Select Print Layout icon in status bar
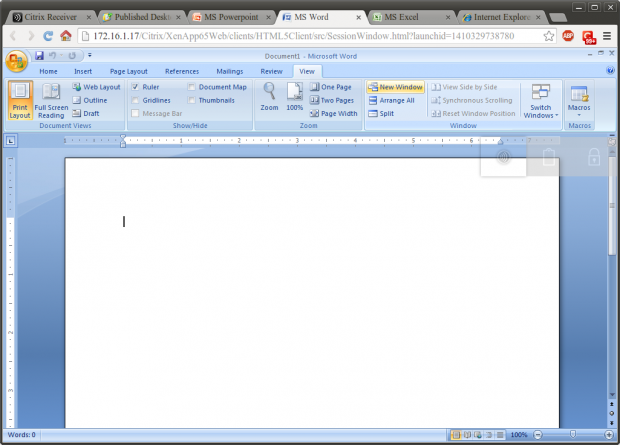 (456, 435)
